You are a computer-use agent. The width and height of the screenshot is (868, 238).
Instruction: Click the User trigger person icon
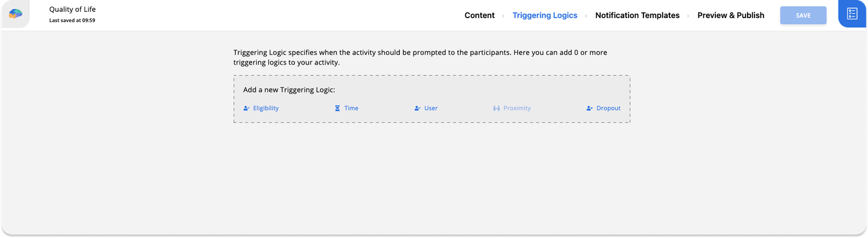(418, 108)
